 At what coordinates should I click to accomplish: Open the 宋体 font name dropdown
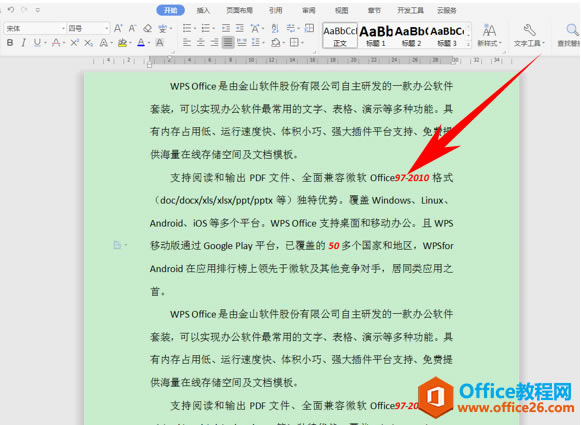(63, 29)
